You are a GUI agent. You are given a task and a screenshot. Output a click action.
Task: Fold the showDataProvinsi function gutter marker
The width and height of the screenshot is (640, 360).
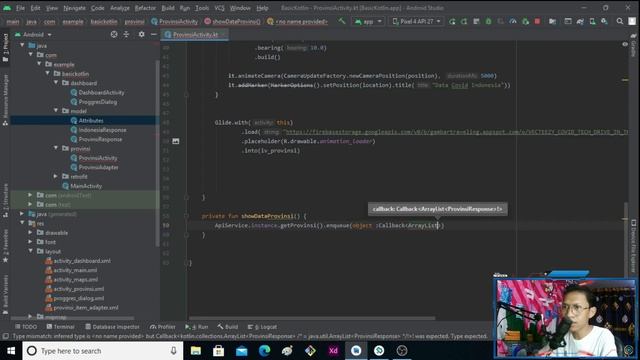pos(186,216)
